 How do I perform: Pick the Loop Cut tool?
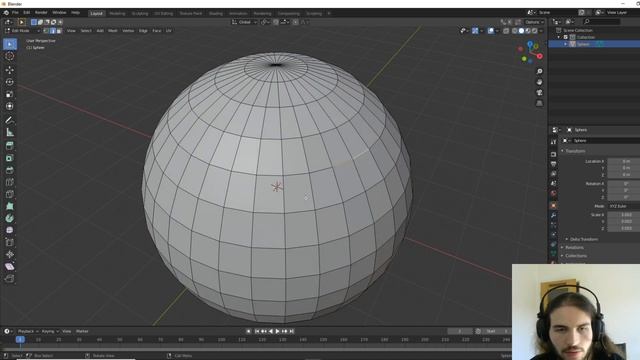click(10, 182)
